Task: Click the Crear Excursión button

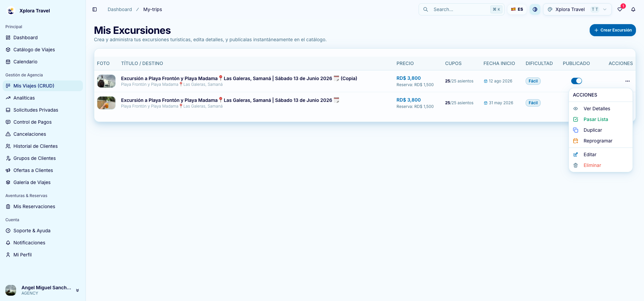Action: coord(612,30)
